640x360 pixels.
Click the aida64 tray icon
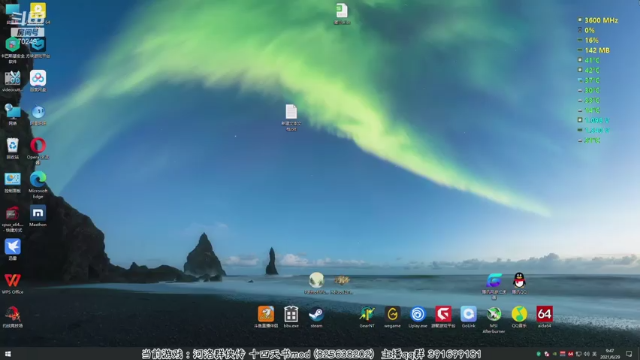570,353
